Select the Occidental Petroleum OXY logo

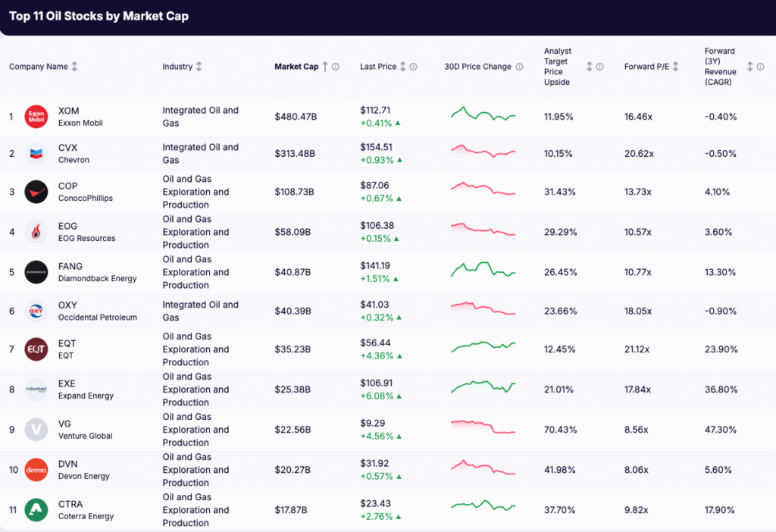pos(36,311)
